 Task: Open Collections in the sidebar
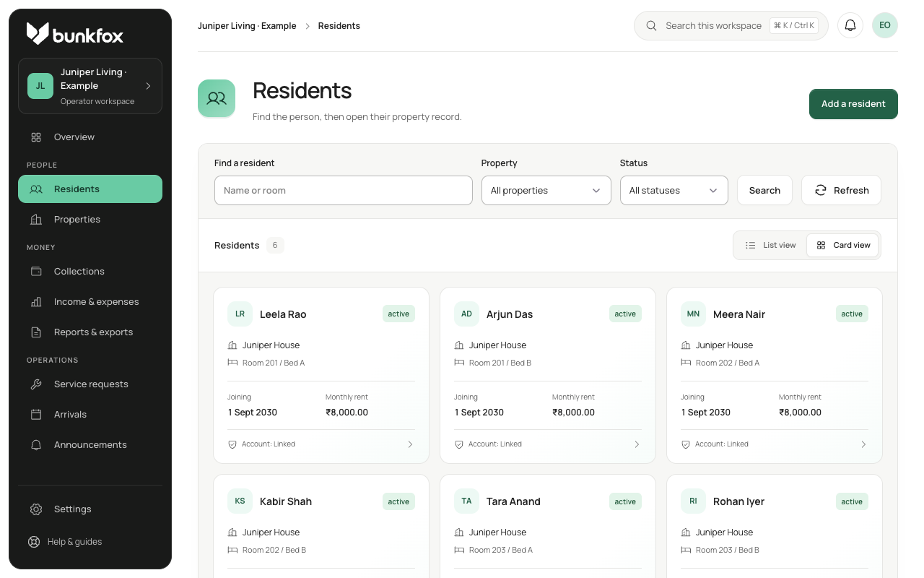(90, 272)
